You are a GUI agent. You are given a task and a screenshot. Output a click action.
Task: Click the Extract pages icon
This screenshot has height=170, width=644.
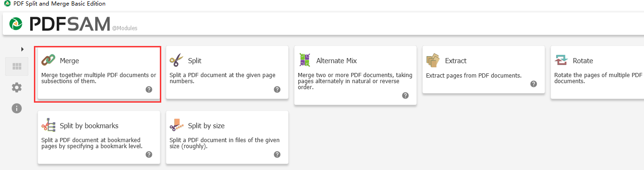coord(433,60)
